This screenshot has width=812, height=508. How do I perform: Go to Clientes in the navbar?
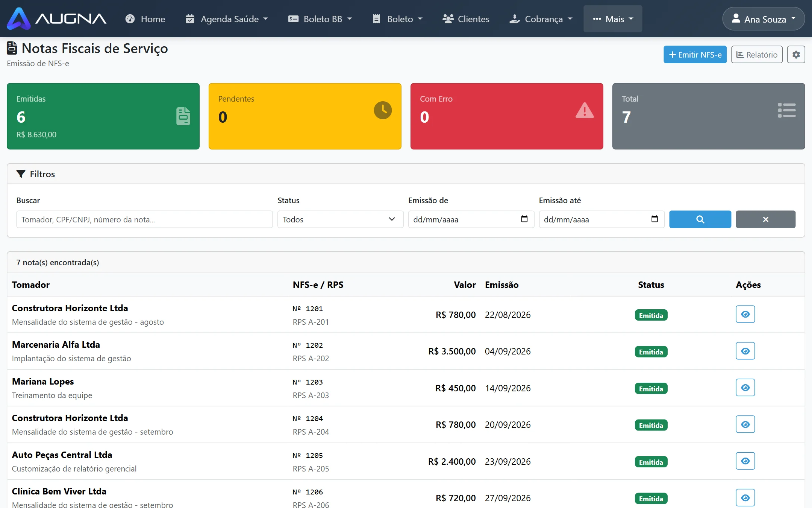(x=466, y=19)
